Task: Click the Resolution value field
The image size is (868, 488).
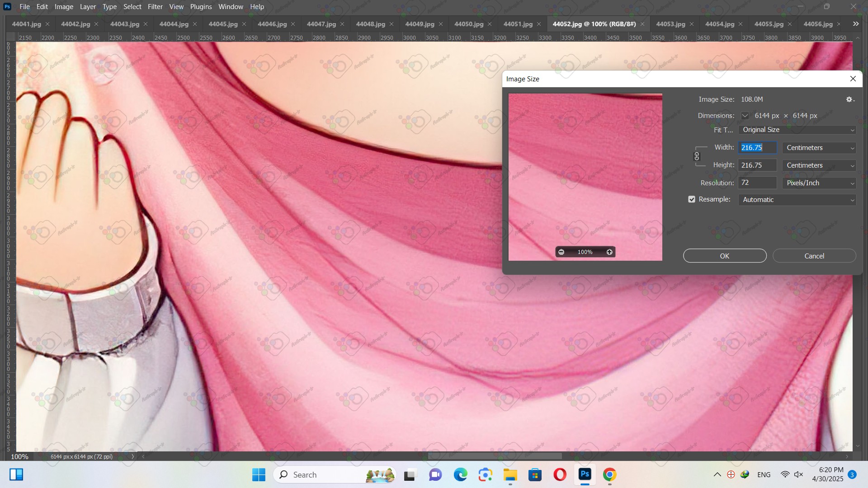Action: click(758, 183)
